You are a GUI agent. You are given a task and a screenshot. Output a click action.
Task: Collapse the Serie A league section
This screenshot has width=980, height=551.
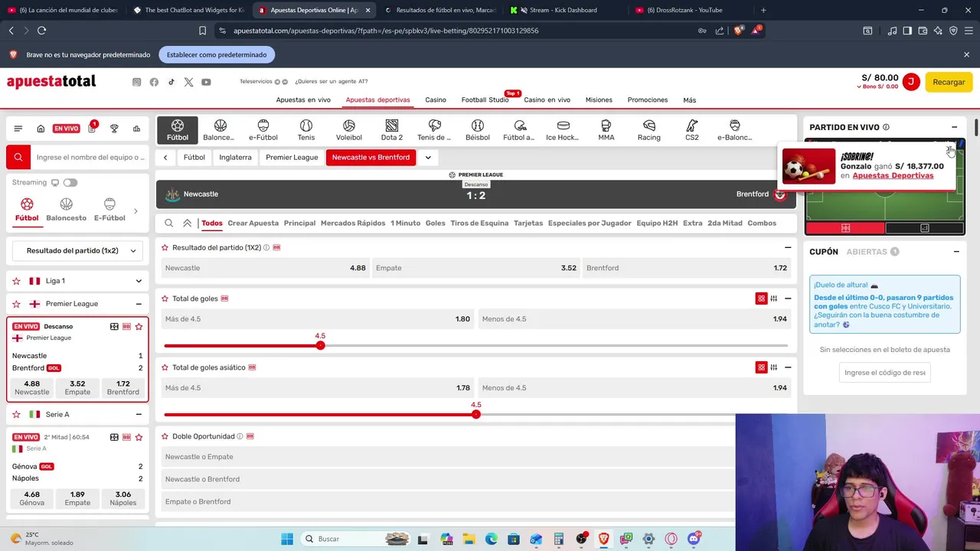click(x=139, y=414)
